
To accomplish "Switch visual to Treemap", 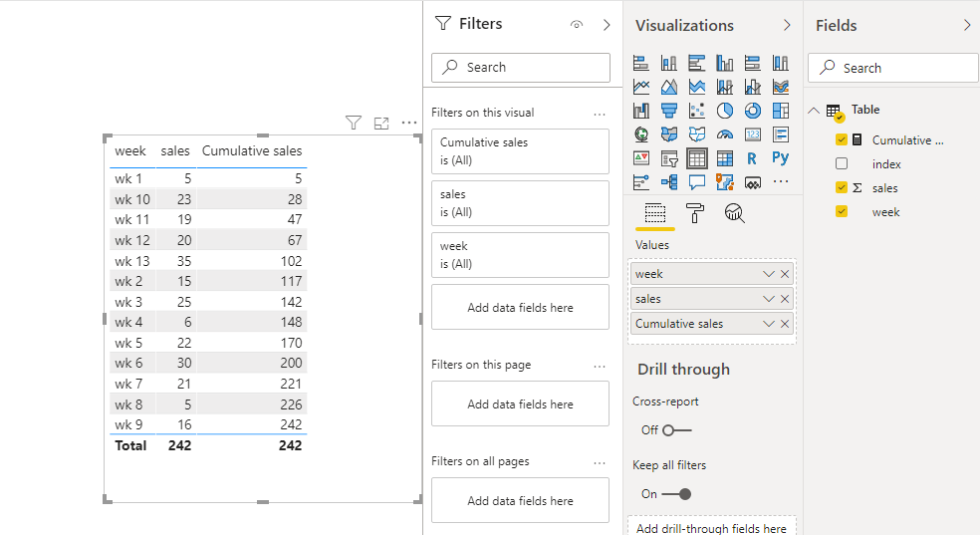I will pyautogui.click(x=781, y=111).
